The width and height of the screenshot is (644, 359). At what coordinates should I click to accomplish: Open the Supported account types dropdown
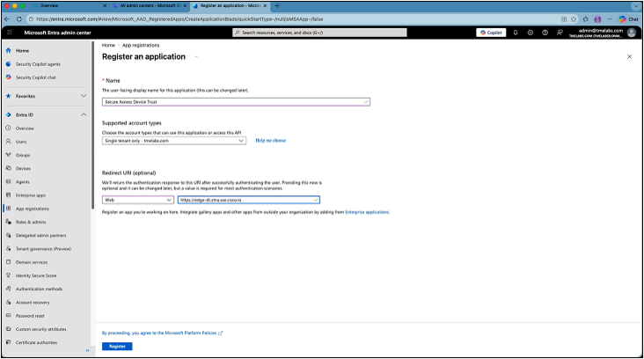pos(174,141)
